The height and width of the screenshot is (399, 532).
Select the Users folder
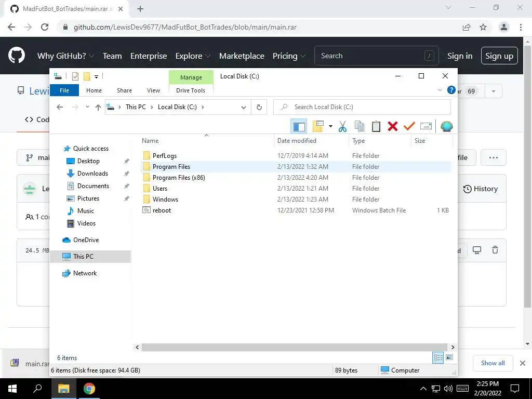(160, 188)
